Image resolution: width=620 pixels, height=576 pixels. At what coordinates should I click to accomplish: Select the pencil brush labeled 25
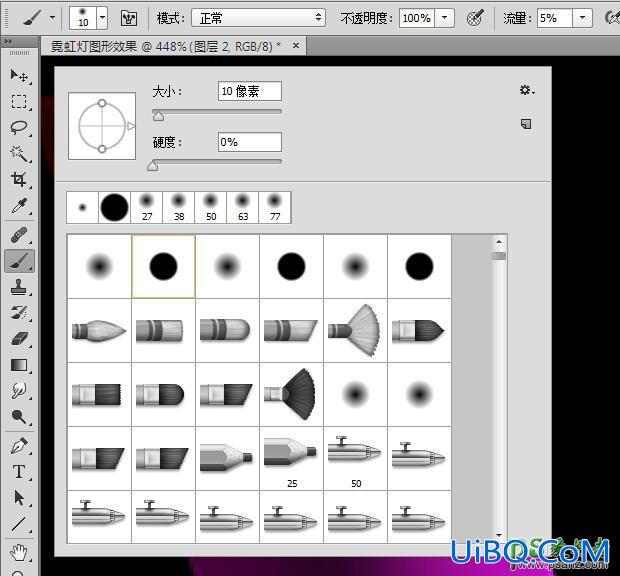291,459
